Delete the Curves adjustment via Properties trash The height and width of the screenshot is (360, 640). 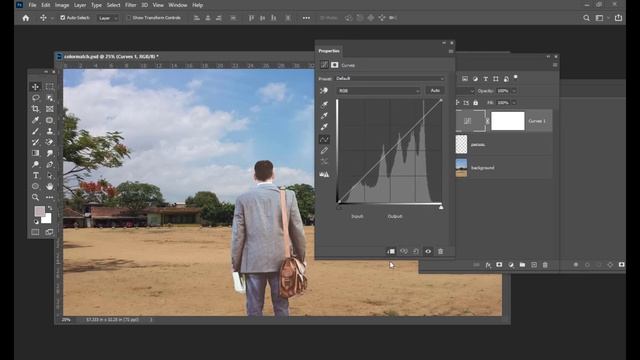pyautogui.click(x=440, y=251)
